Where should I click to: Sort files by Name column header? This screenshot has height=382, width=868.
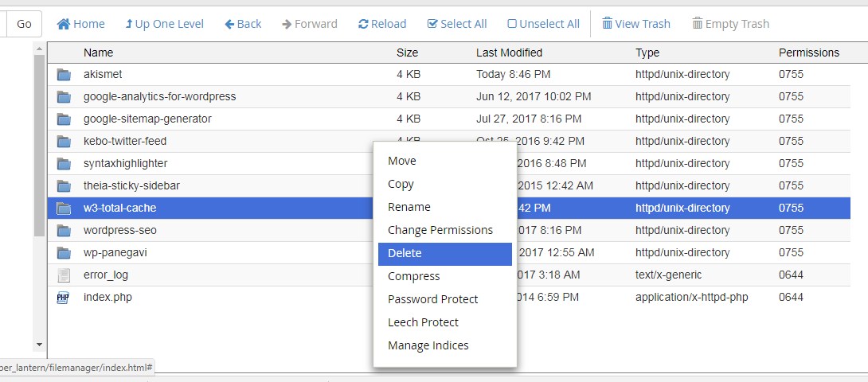pyautogui.click(x=98, y=53)
